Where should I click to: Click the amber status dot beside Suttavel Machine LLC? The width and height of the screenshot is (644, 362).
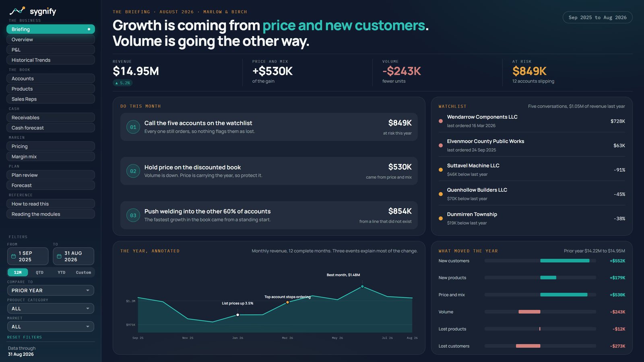(441, 170)
